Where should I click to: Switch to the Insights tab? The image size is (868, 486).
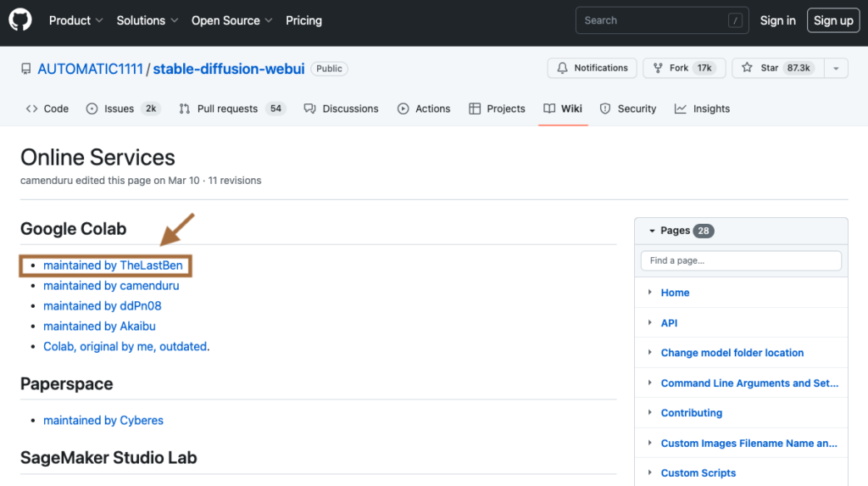pos(702,109)
